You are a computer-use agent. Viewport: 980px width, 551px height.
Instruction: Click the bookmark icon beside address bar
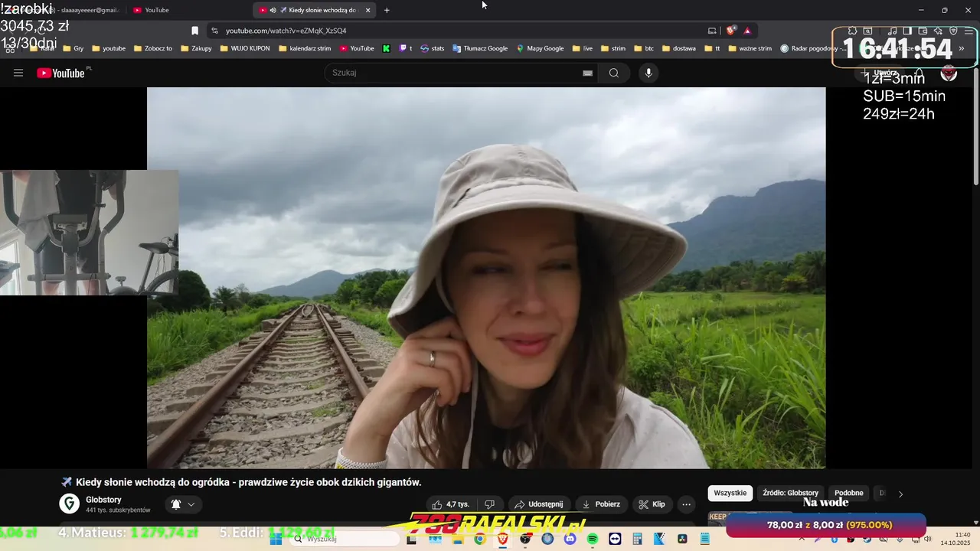194,31
